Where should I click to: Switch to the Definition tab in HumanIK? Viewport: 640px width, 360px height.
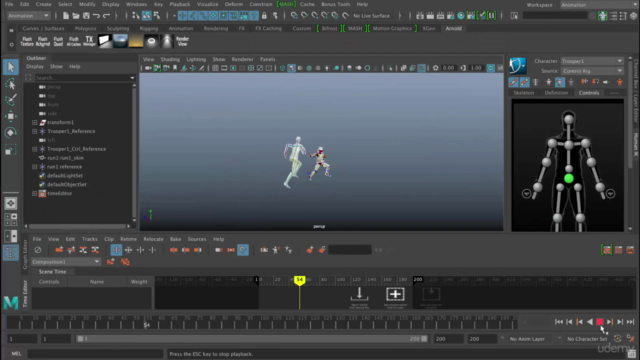(x=556, y=93)
